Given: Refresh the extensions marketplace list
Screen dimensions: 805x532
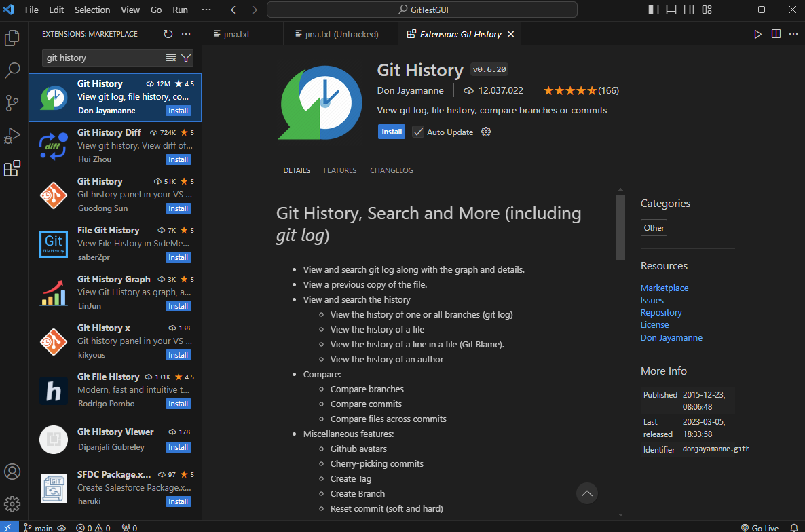Looking at the screenshot, I should coord(168,34).
